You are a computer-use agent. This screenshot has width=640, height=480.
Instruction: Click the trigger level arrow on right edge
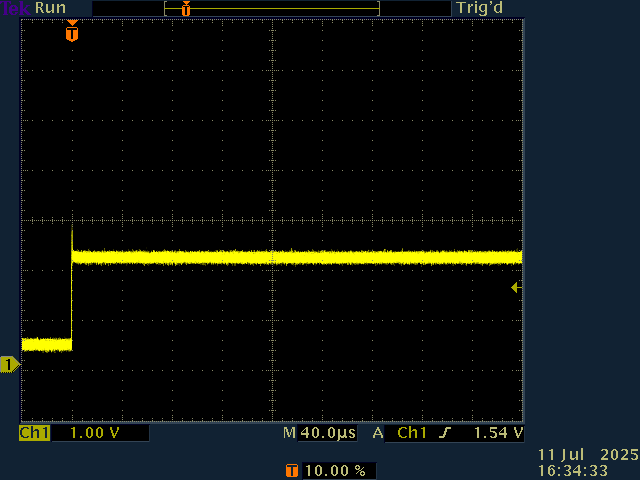click(516, 288)
